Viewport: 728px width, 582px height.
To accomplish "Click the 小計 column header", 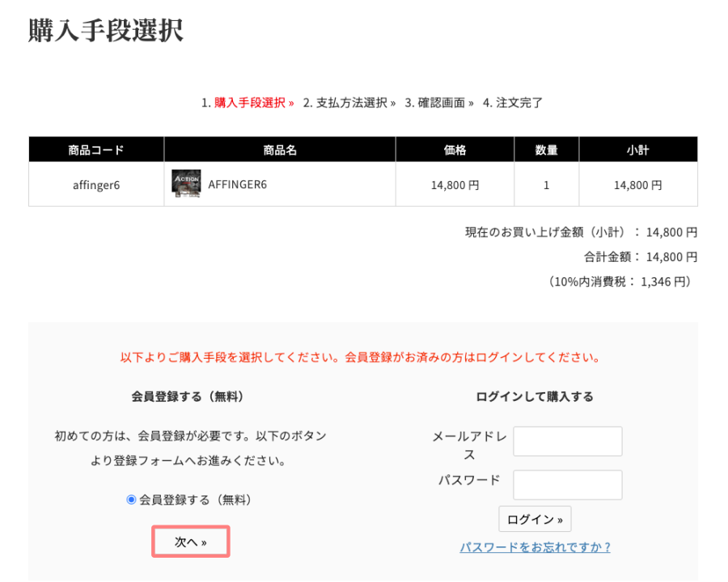I will click(x=638, y=150).
